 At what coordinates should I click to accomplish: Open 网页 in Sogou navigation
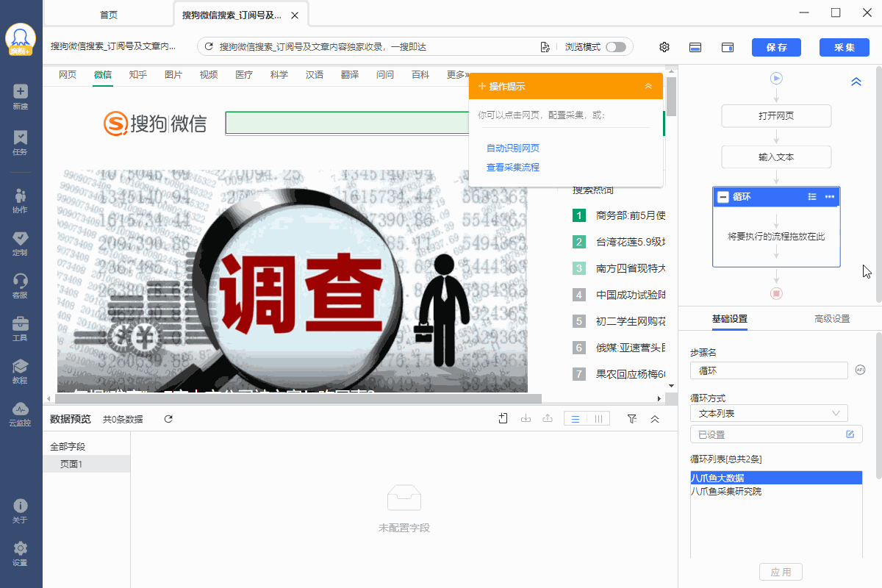(68, 75)
